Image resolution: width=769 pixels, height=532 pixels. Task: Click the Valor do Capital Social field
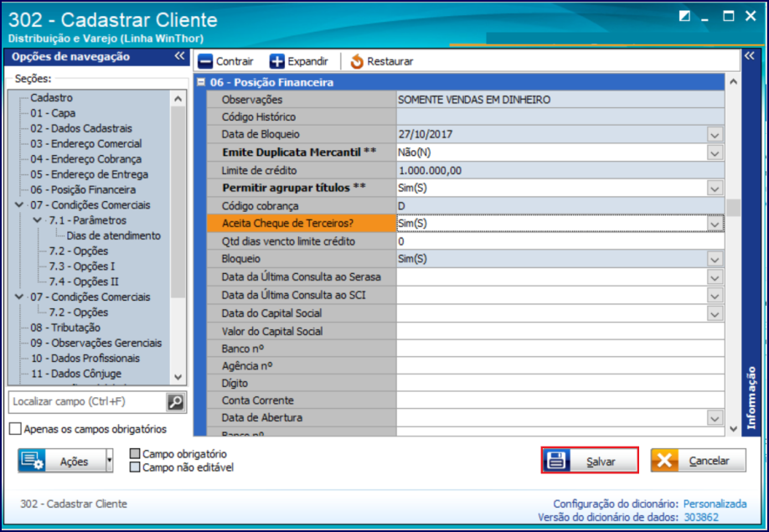[x=560, y=332]
